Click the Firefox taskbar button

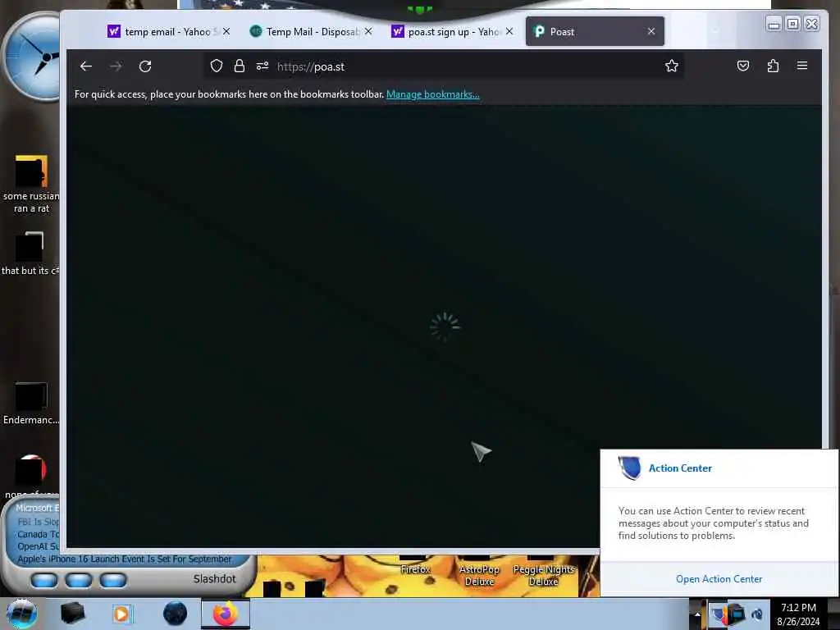pyautogui.click(x=226, y=614)
